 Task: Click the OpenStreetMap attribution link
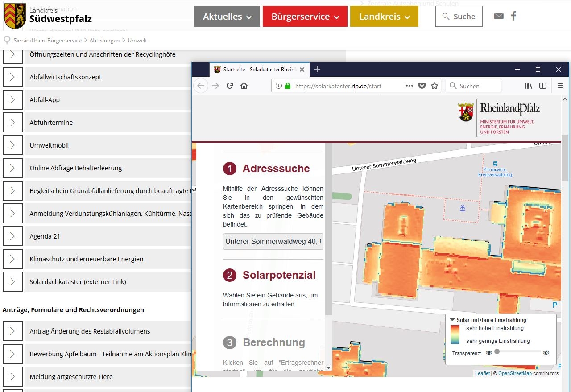point(514,373)
